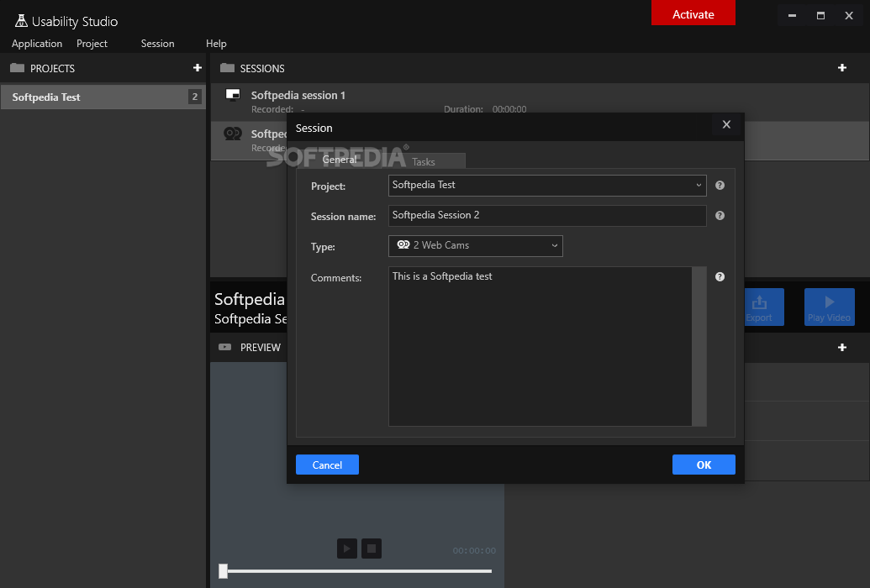Add a new session in Sessions header
Image resolution: width=870 pixels, height=588 pixels.
point(841,68)
